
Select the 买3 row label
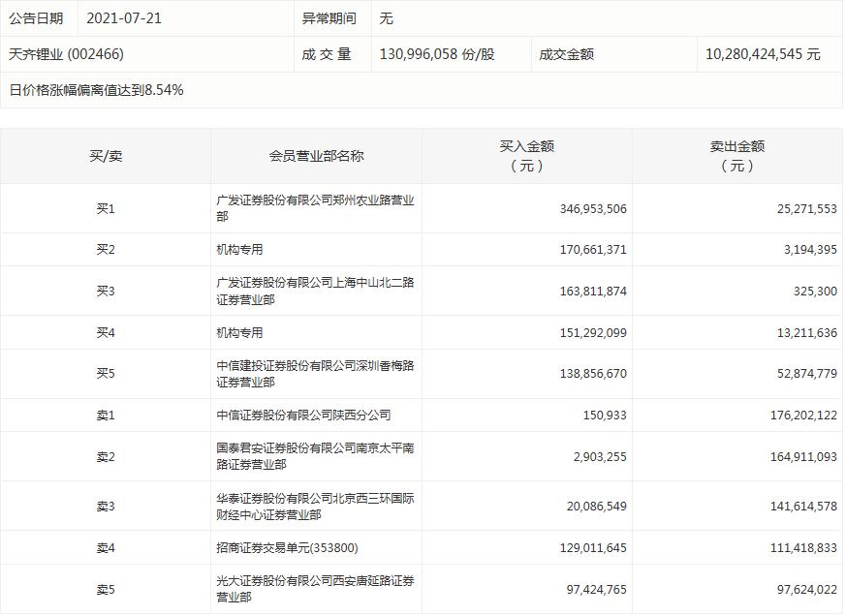(106, 292)
